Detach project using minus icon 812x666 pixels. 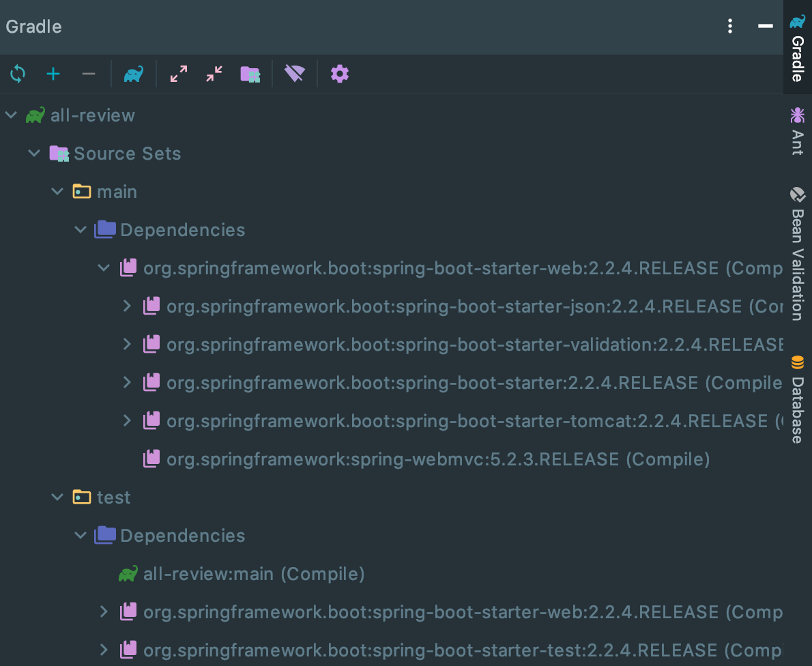coord(89,74)
